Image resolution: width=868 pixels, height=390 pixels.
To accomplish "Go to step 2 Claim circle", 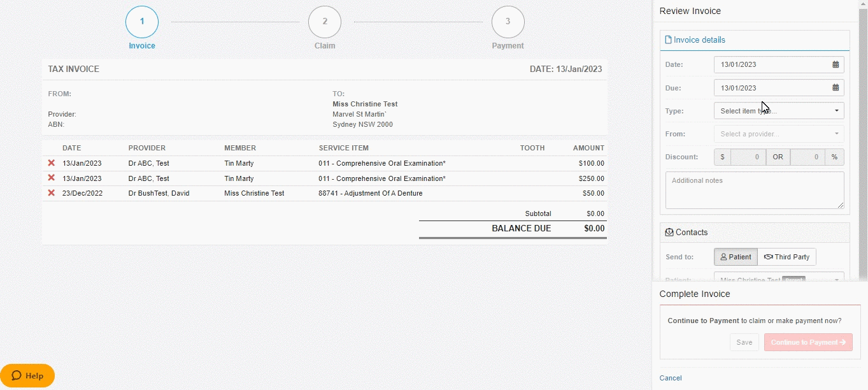I will pyautogui.click(x=325, y=22).
